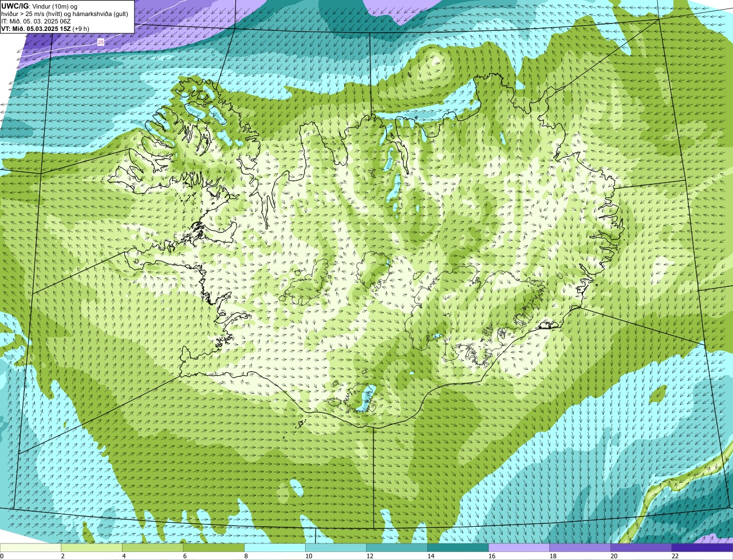733x560 pixels.
Task: Click the 12–14 m/s teal legend swatch
Action: point(397,547)
